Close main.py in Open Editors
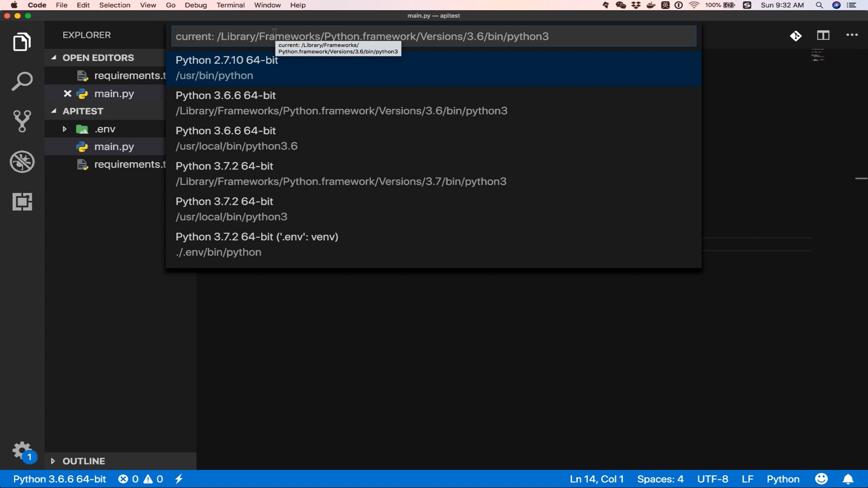Image resolution: width=868 pixels, height=488 pixels. [x=67, y=94]
